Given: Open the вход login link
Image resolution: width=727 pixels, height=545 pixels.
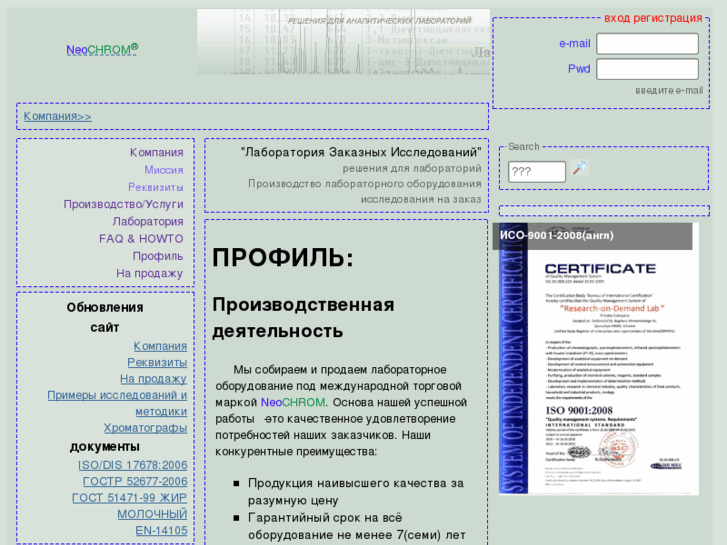Looking at the screenshot, I should [617, 18].
